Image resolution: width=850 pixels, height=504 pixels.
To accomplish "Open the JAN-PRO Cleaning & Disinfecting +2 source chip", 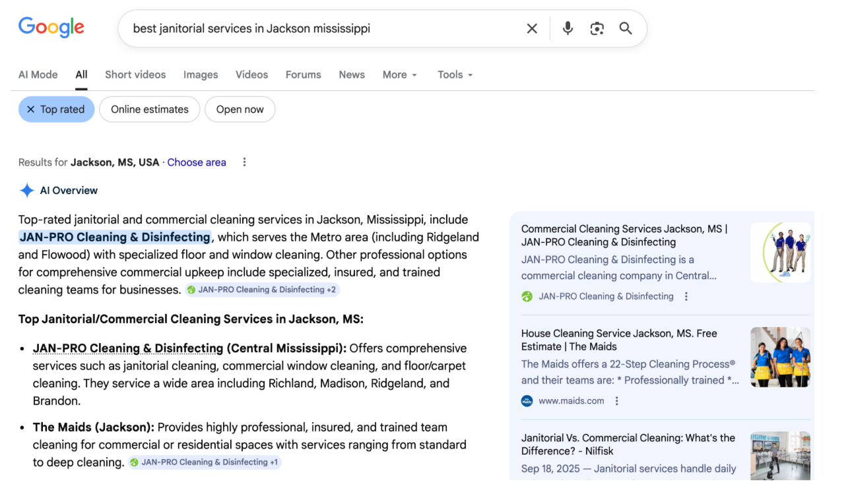I will (x=262, y=290).
